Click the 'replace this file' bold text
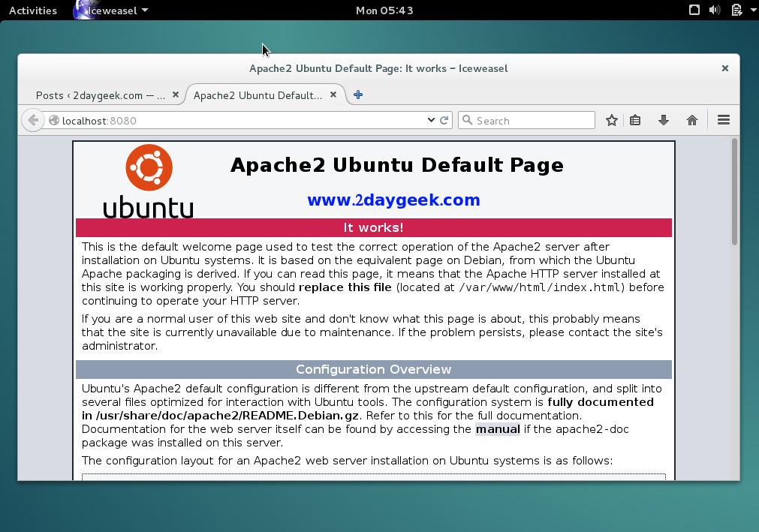Viewport: 759px width, 532px height. (x=345, y=287)
